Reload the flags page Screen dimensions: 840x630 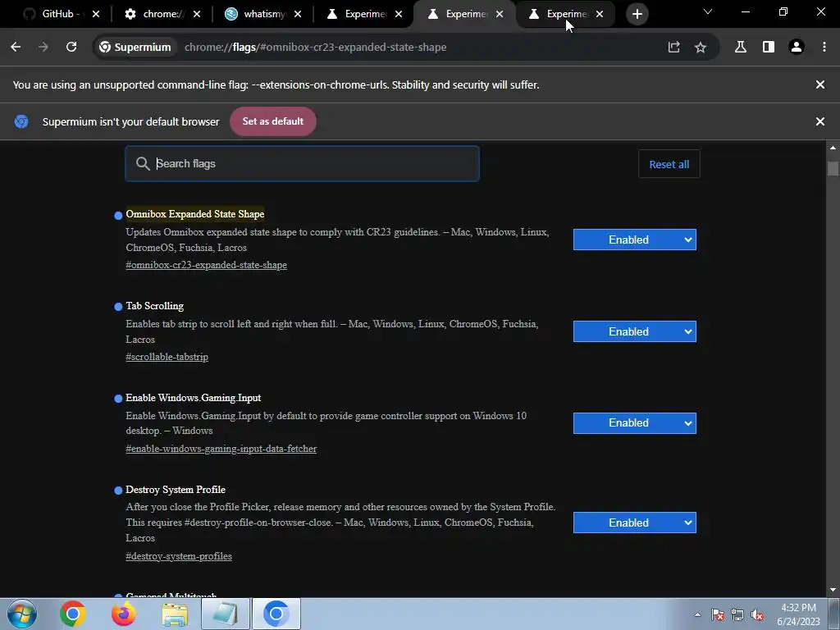click(71, 47)
